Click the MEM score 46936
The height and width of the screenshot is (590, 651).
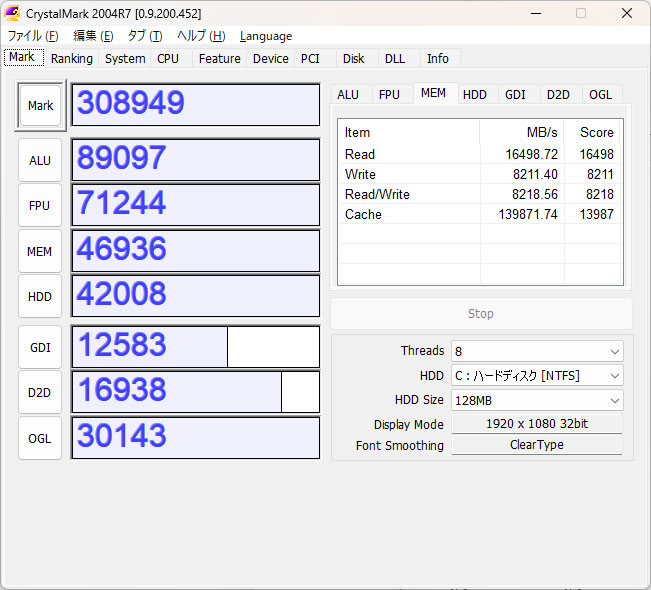point(196,251)
